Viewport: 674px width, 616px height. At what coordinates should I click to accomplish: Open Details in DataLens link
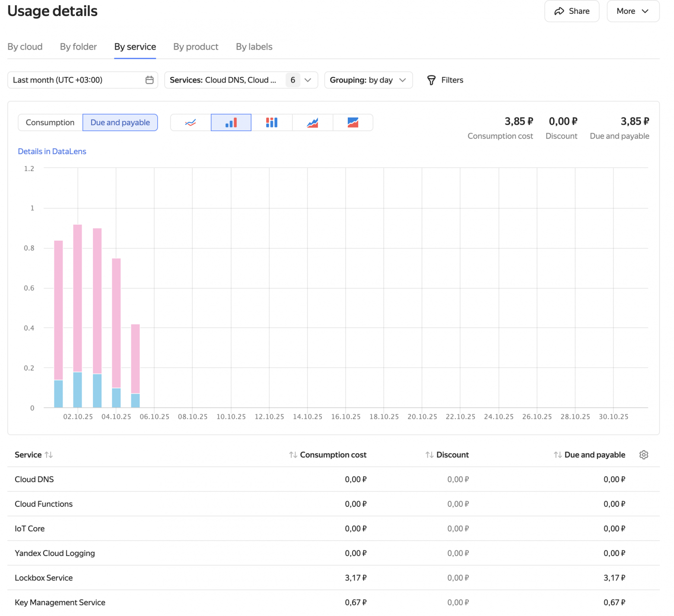(52, 152)
